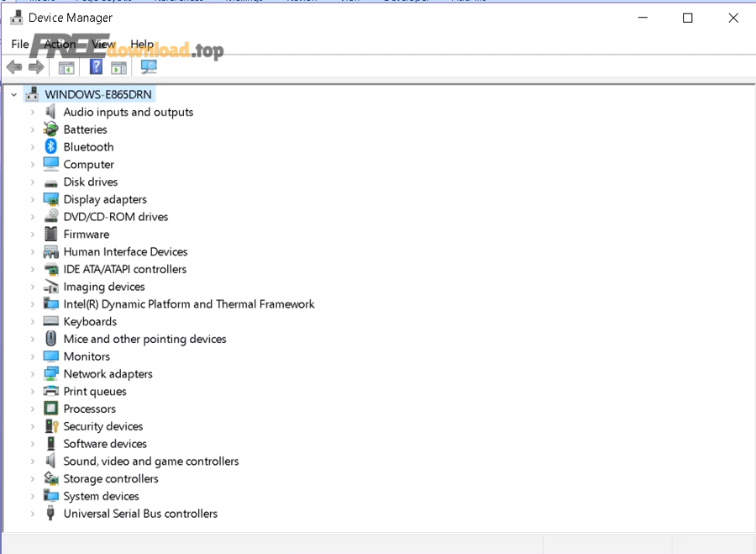Click the Device Manager title bar icon
The height and width of the screenshot is (554, 756).
pyautogui.click(x=17, y=18)
